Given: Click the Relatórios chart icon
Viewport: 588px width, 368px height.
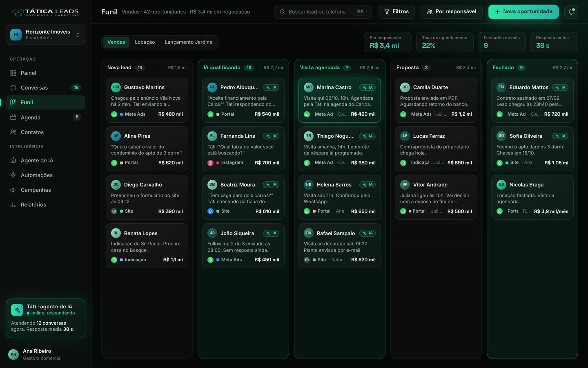Looking at the screenshot, I should [x=13, y=204].
